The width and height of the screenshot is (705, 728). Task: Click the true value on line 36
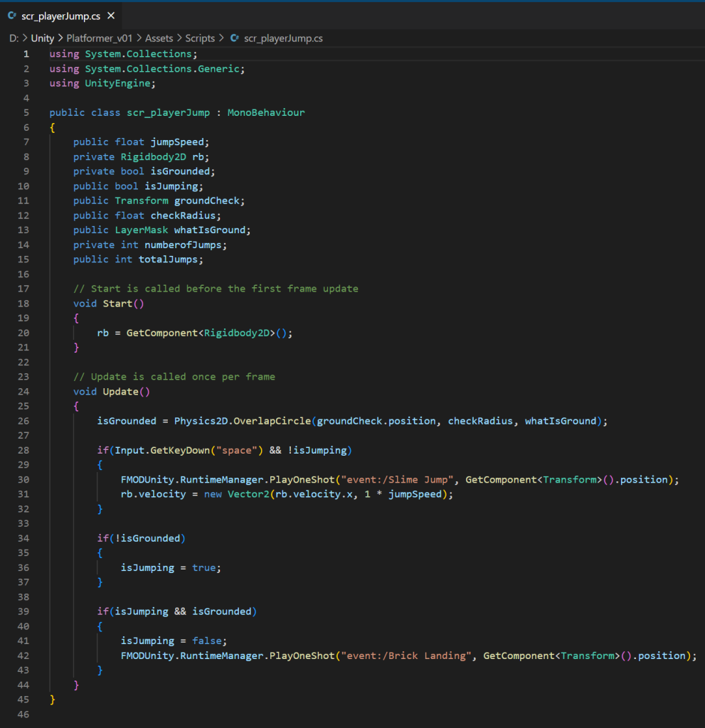pos(203,567)
